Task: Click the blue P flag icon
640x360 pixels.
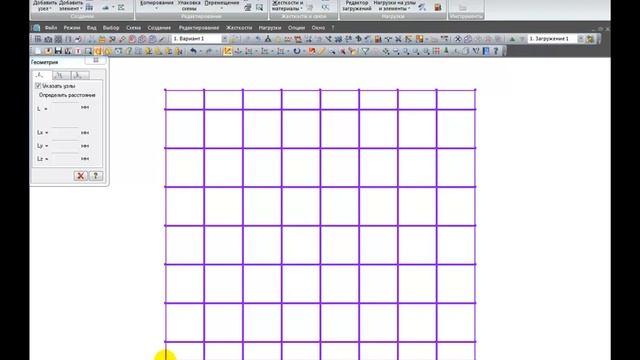Action: pyautogui.click(x=486, y=51)
